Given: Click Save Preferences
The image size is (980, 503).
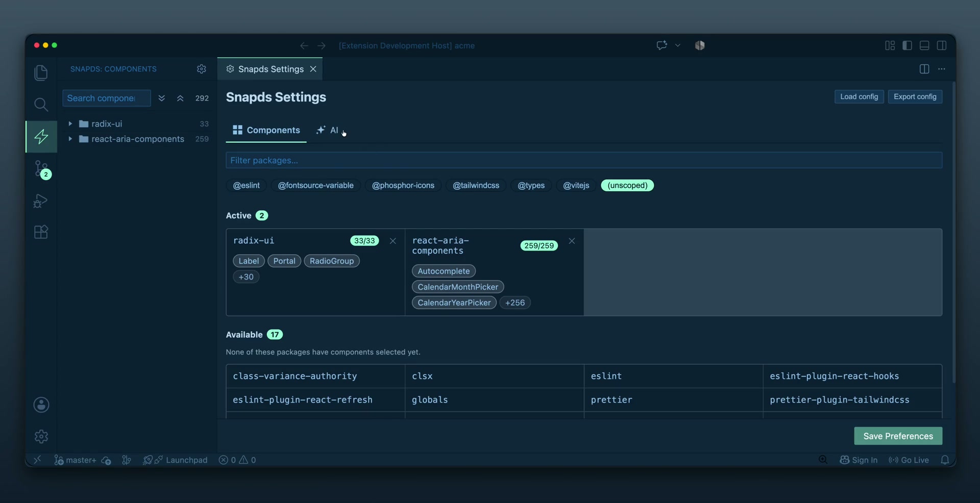Looking at the screenshot, I should point(898,436).
